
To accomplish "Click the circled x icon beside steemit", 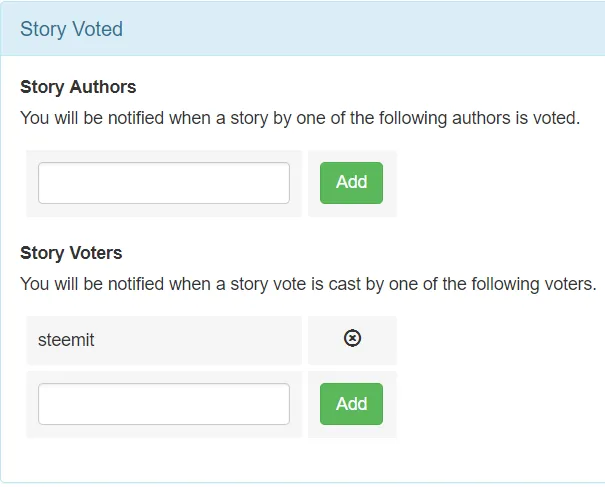I will click(x=352, y=338).
